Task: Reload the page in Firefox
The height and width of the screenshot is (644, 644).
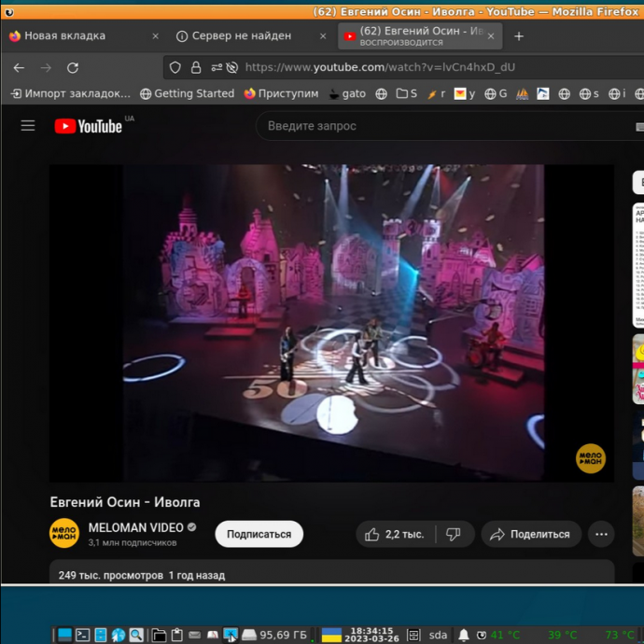Action: coord(73,67)
